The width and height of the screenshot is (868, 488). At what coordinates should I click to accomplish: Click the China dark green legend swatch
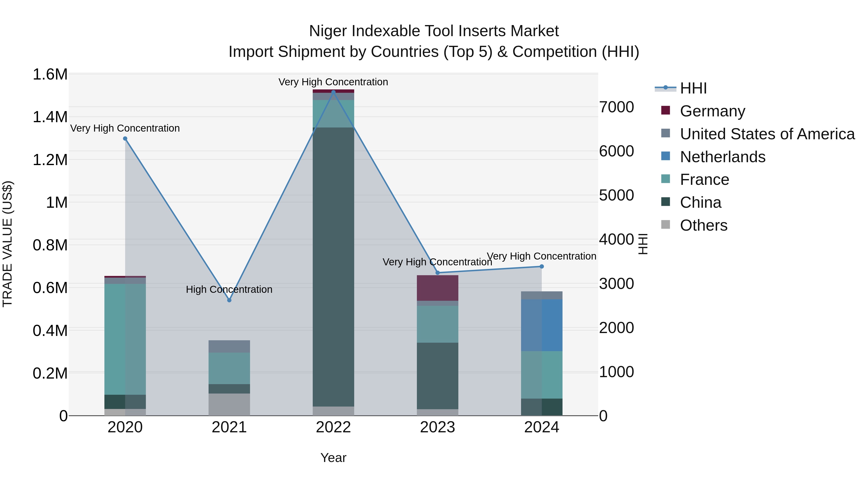tap(665, 202)
